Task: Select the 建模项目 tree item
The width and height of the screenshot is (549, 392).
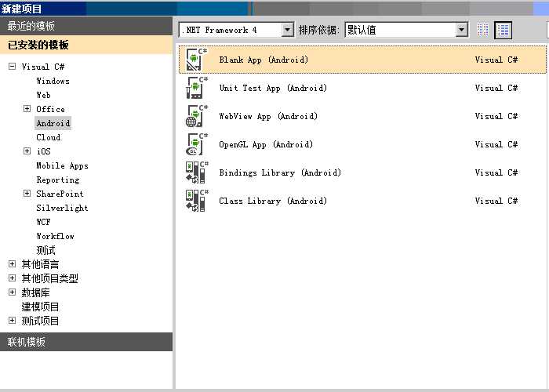Action: pos(40,307)
